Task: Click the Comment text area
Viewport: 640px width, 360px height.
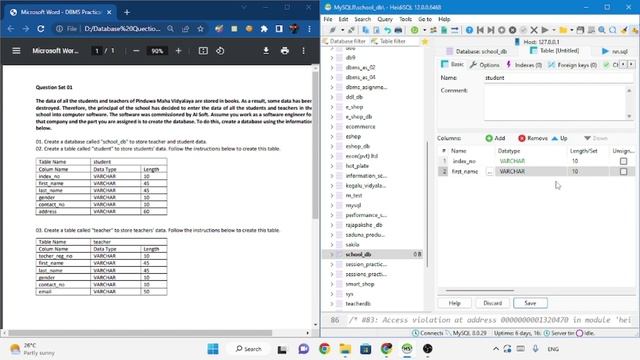Action: click(x=555, y=103)
